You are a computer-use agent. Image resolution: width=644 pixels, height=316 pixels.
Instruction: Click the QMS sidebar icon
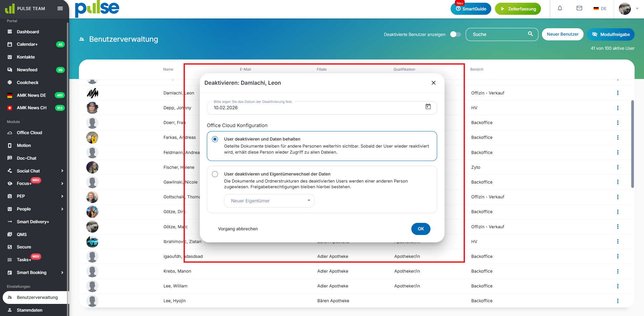tap(10, 235)
